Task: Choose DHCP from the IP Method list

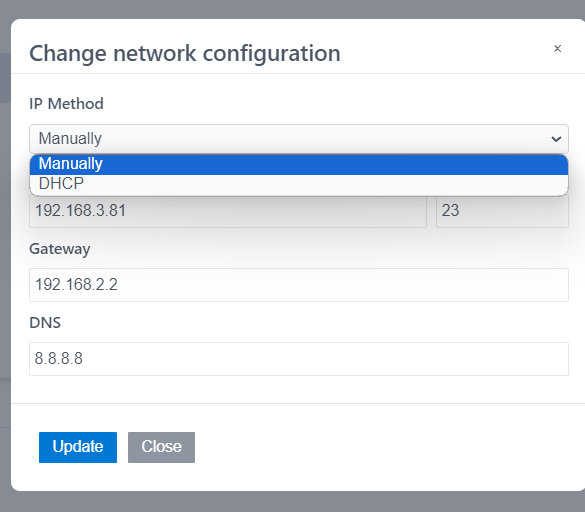Action: (x=299, y=184)
